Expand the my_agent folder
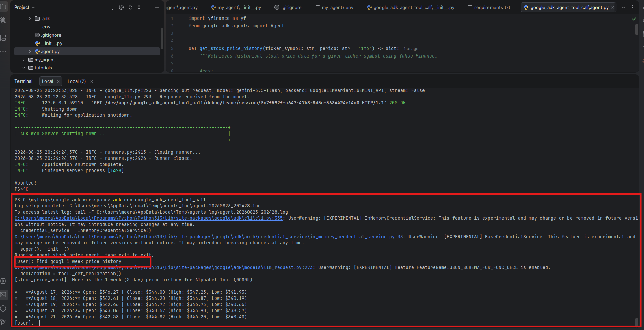The image size is (644, 330). coord(24,60)
